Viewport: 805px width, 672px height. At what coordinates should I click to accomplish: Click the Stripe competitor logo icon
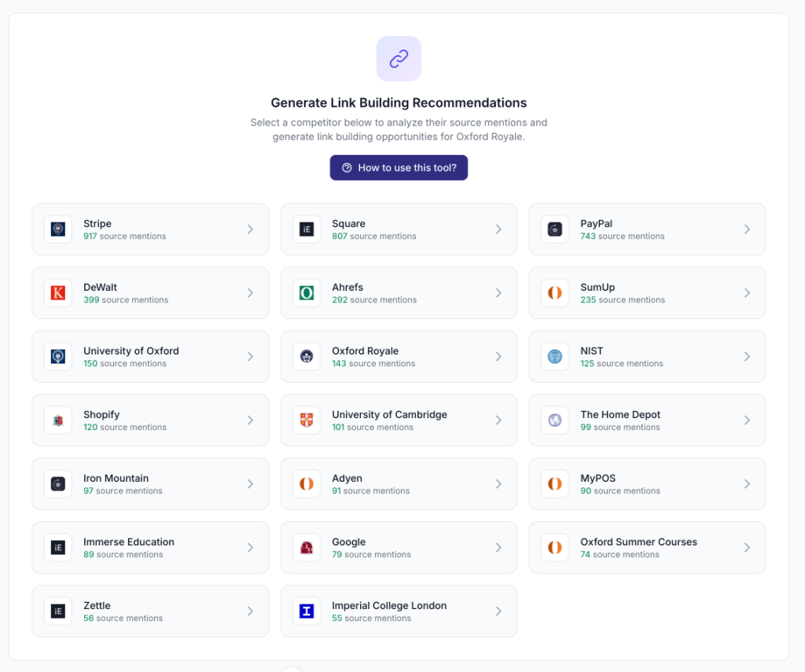pos(58,229)
